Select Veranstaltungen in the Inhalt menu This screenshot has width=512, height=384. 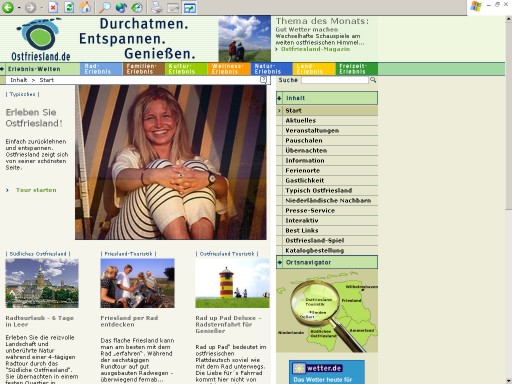[312, 130]
